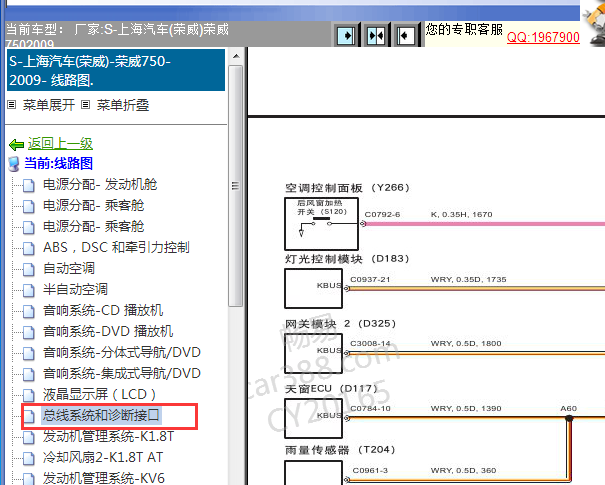
Task: Click connector label C0792-6
Action: pos(382,215)
